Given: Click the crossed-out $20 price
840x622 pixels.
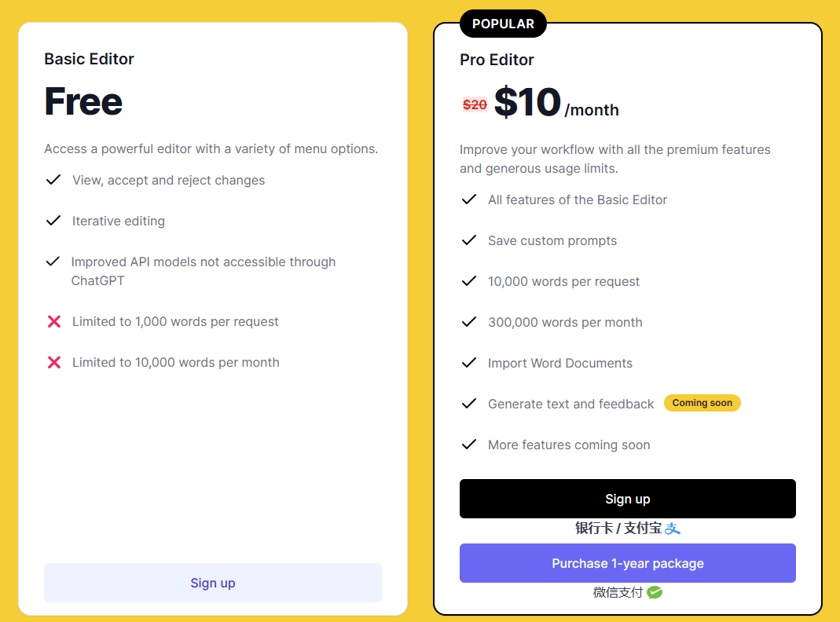Looking at the screenshot, I should click(x=475, y=105).
